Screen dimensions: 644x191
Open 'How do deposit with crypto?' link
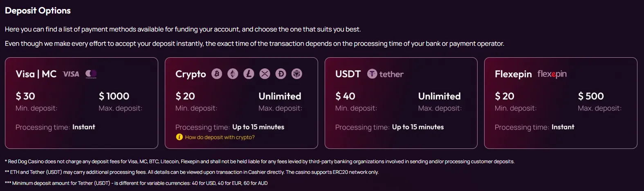tap(220, 137)
